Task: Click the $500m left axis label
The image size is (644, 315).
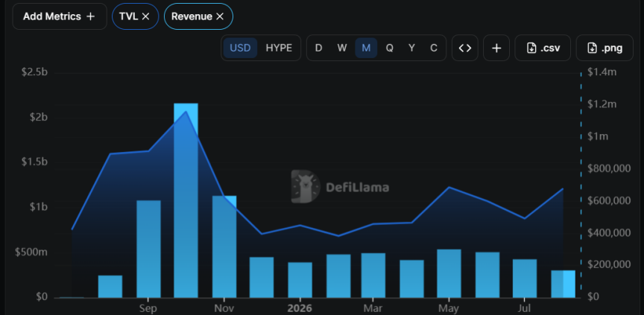Action: [31, 252]
